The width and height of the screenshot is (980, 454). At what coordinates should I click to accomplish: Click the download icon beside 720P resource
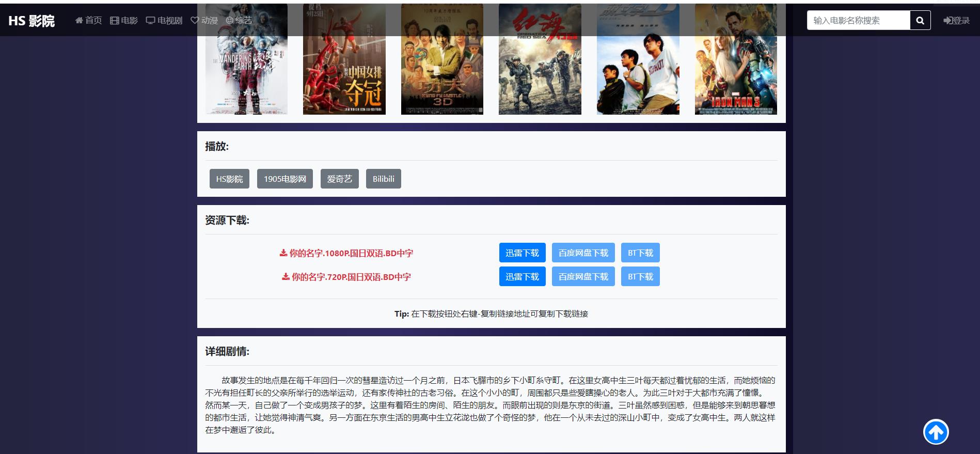click(286, 277)
